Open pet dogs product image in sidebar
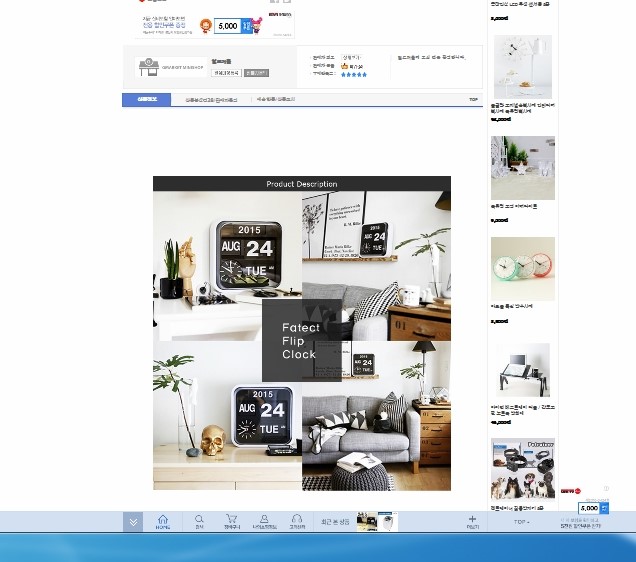This screenshot has width=636, height=562. 523,470
